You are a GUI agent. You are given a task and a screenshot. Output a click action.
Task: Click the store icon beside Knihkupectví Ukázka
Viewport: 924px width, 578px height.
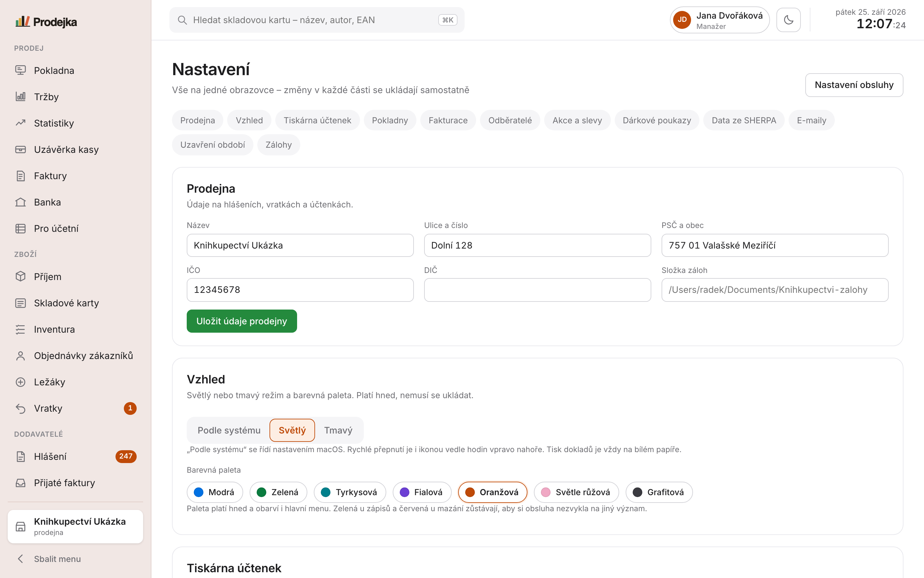coord(20,526)
